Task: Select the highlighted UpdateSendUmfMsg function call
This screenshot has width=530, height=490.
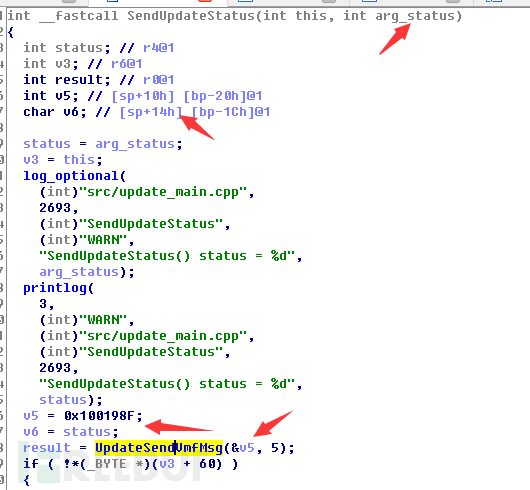Action: 159,448
